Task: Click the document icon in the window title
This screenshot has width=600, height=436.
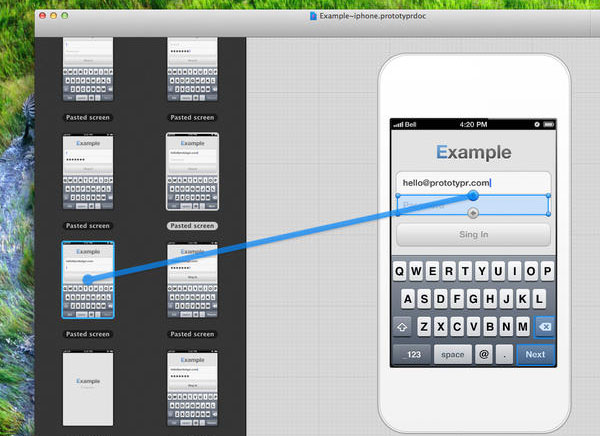Action: coord(313,16)
